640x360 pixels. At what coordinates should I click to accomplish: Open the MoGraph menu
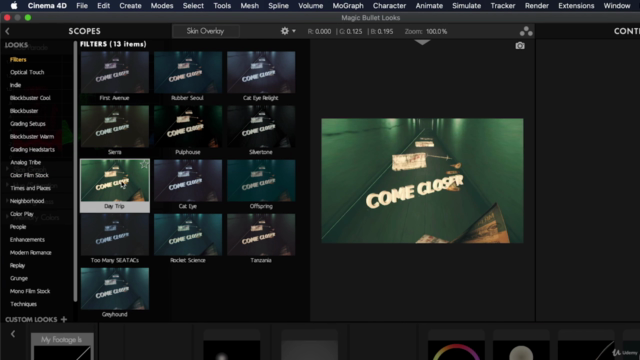click(x=348, y=6)
